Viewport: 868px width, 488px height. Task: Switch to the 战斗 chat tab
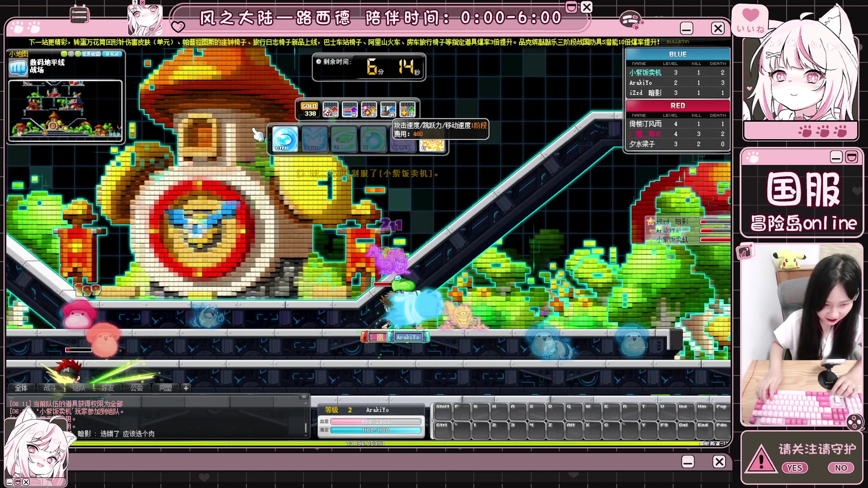[x=50, y=388]
